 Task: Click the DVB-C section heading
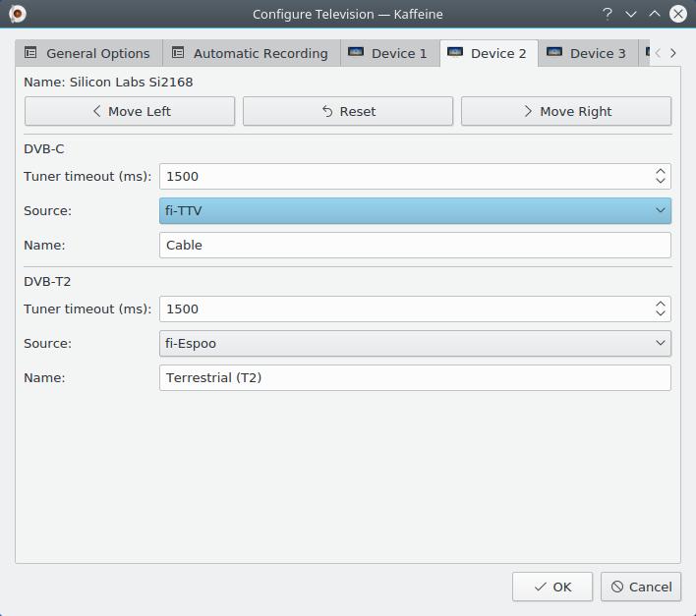[44, 149]
